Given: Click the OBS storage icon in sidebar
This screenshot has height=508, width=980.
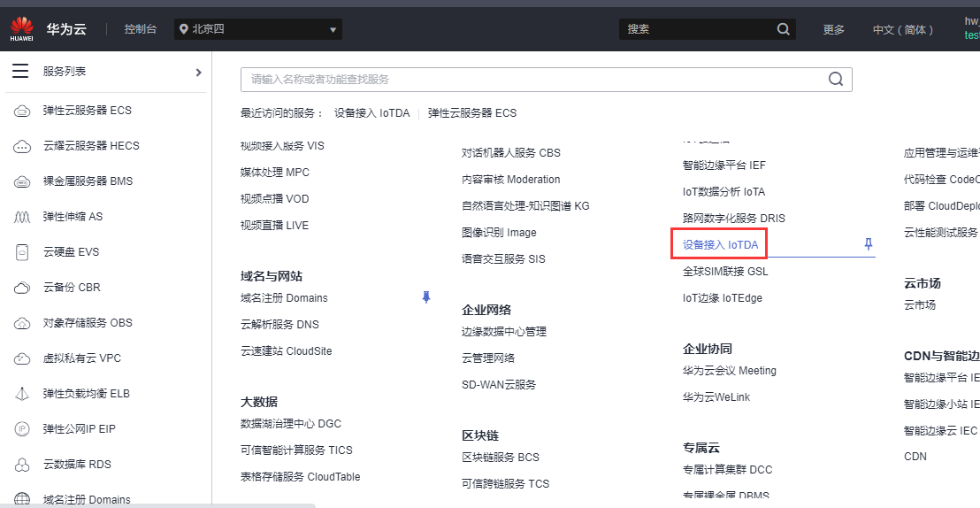Looking at the screenshot, I should pyautogui.click(x=22, y=323).
